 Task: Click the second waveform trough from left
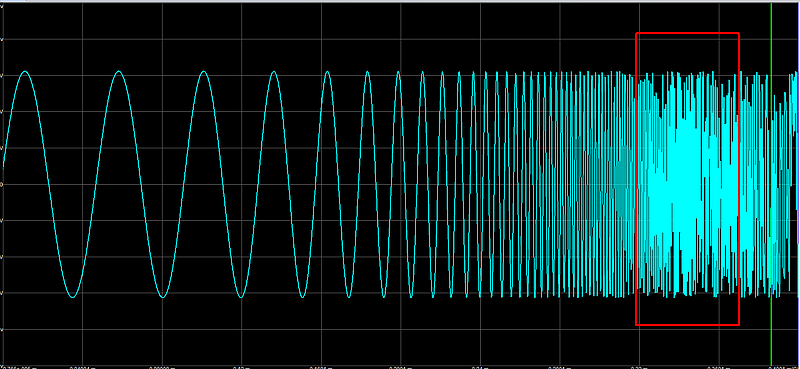[x=162, y=296]
